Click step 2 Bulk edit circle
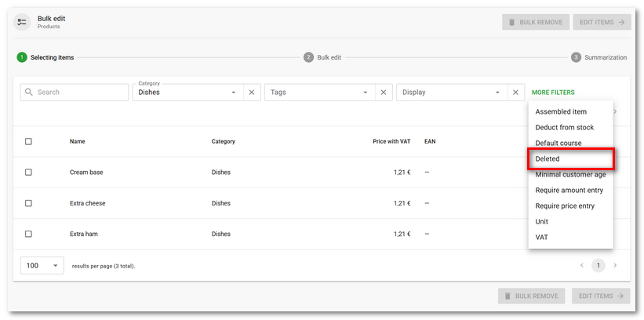Image resolution: width=644 pixels, height=320 pixels. tap(309, 57)
